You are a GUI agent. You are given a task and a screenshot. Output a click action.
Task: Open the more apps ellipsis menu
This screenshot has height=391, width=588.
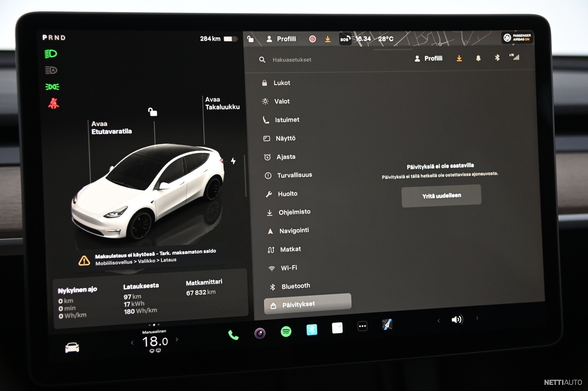(x=362, y=326)
